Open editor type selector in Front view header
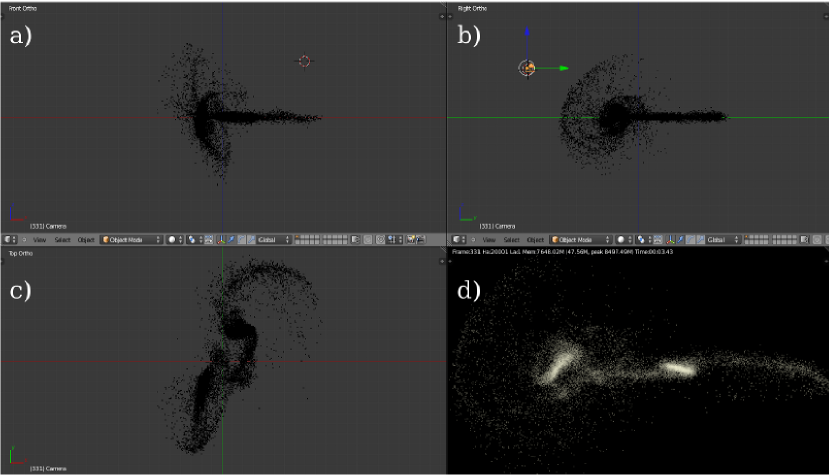Viewport: 830px width, 475px height. click(x=10, y=240)
